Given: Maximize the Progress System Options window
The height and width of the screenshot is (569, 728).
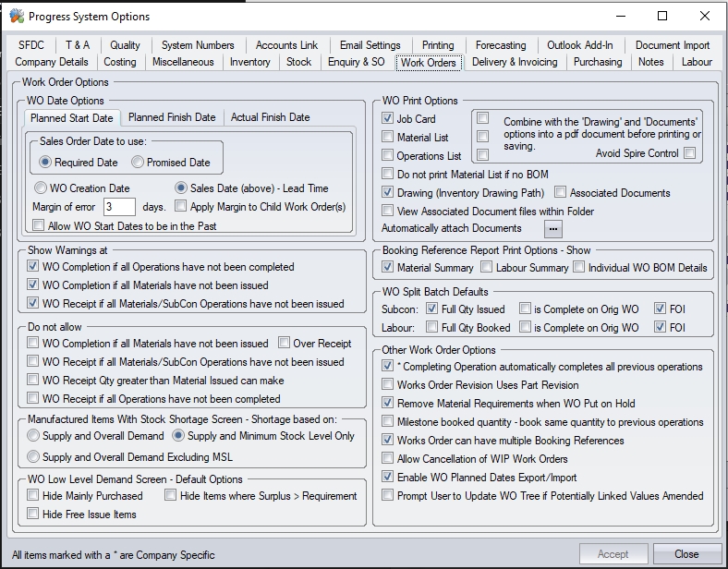Looking at the screenshot, I should pyautogui.click(x=661, y=16).
